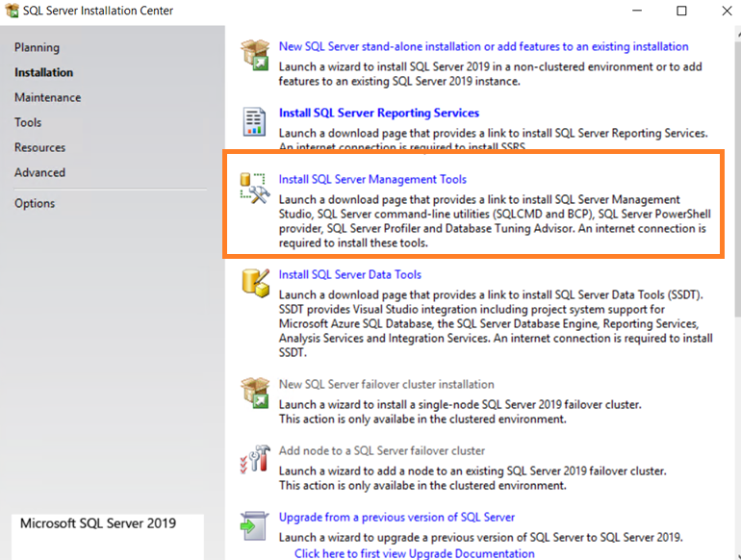The height and width of the screenshot is (560, 741).
Task: Minimize the Installation Center window
Action: [x=637, y=11]
